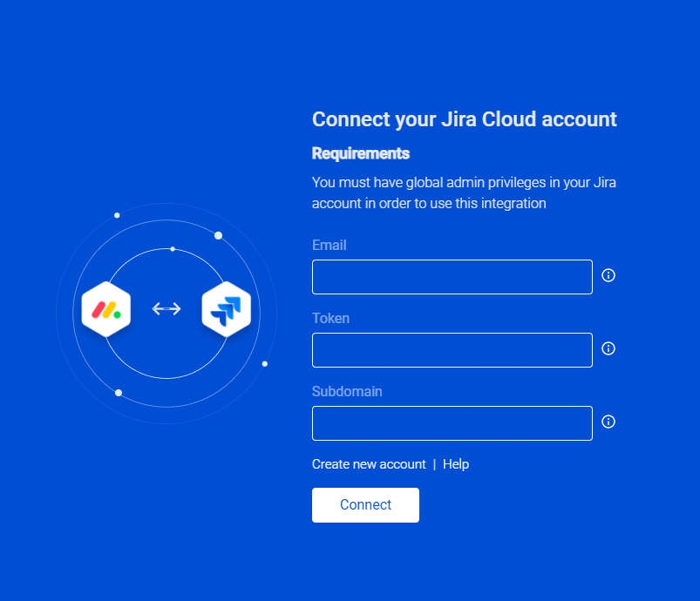
Task: Click the "Connect your Jira Cloud account" heading
Action: [465, 119]
